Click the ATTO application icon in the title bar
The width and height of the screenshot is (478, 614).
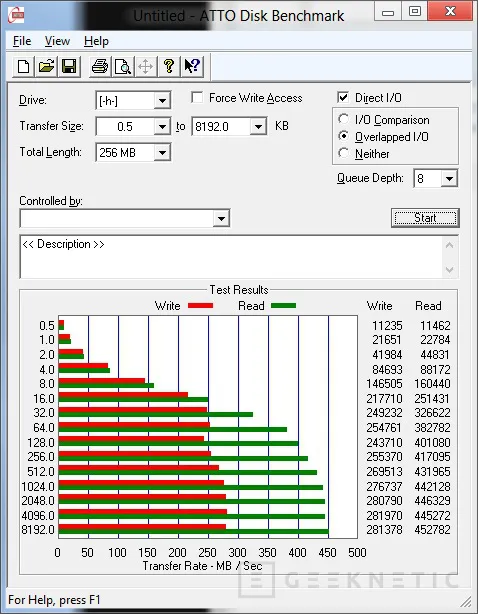click(16, 16)
